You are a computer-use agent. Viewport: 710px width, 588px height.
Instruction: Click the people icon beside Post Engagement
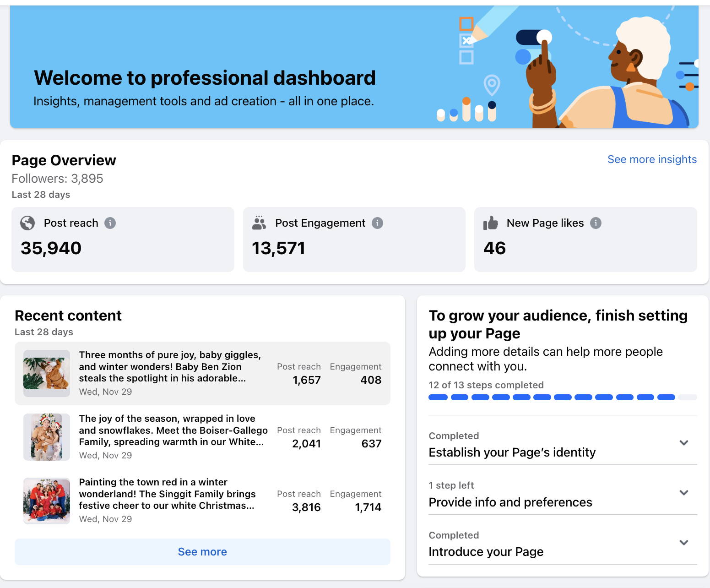(x=259, y=223)
